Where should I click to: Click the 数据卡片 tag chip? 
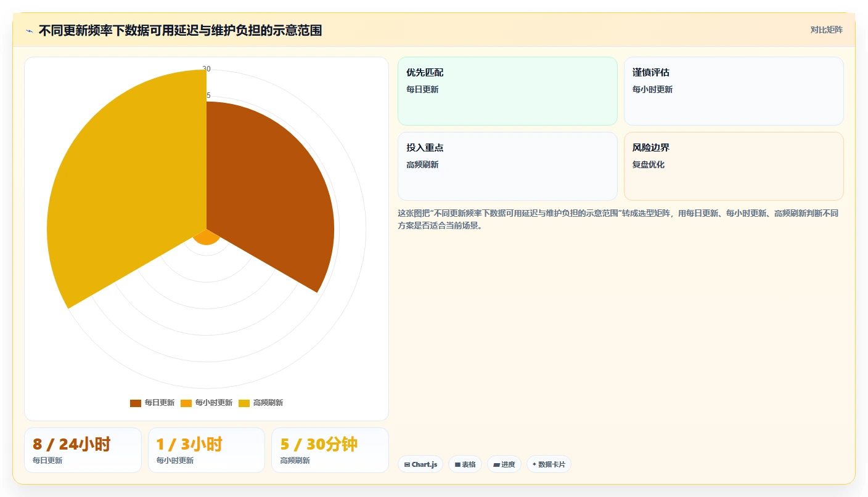click(x=549, y=464)
